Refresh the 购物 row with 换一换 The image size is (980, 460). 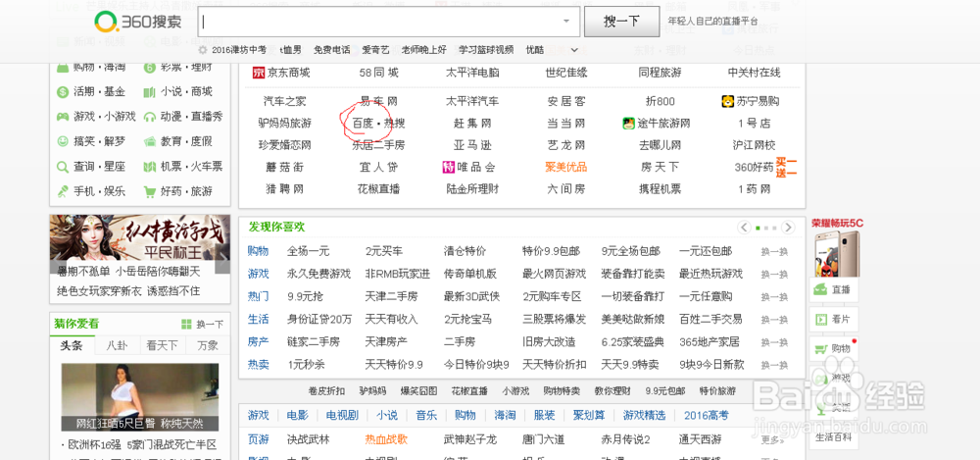774,252
